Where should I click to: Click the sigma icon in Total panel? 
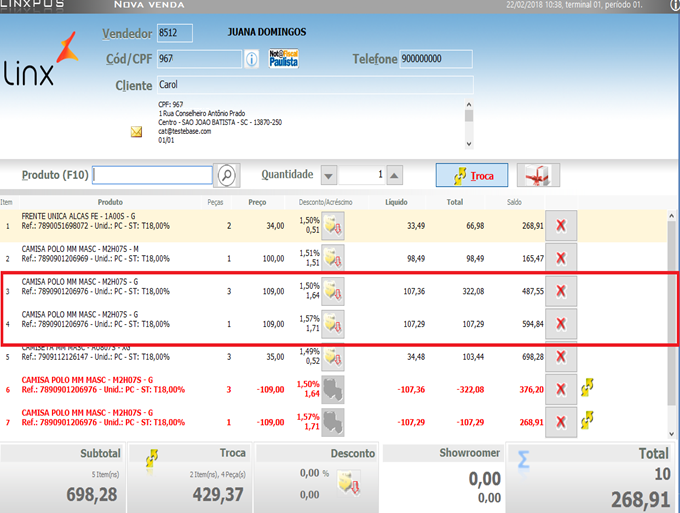point(523,460)
